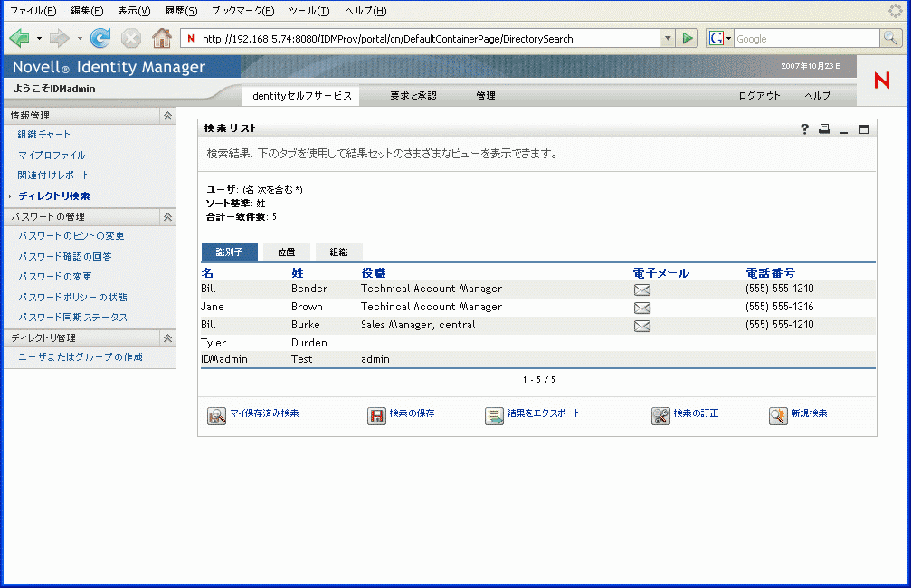The image size is (911, 588).
Task: Sort results by the 電話番号 column header
Action: [x=771, y=272]
